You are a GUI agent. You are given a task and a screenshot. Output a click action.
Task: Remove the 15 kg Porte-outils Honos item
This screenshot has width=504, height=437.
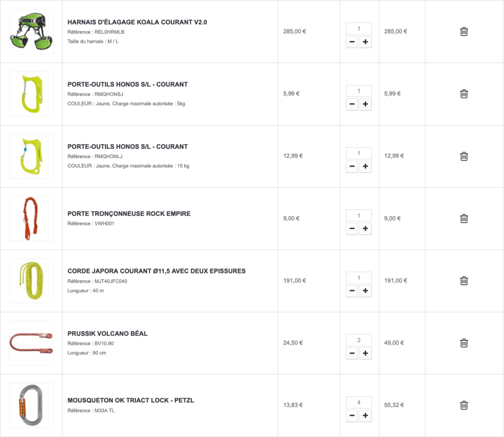[464, 156]
